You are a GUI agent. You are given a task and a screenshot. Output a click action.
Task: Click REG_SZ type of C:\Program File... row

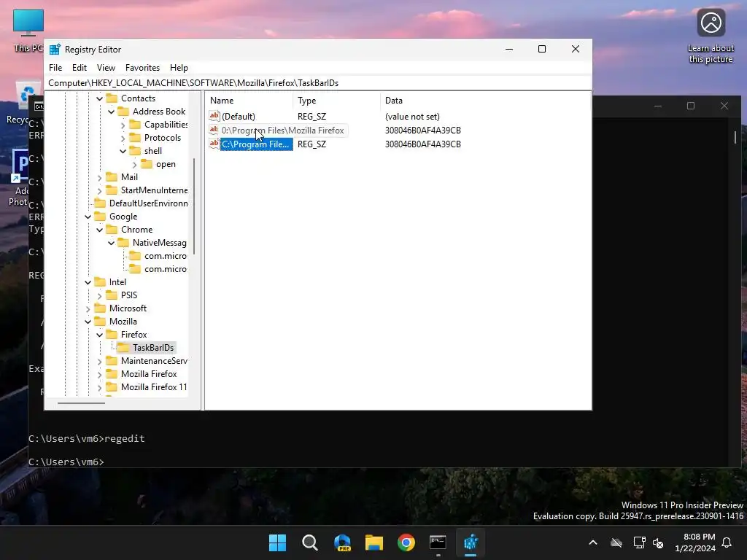coord(311,144)
